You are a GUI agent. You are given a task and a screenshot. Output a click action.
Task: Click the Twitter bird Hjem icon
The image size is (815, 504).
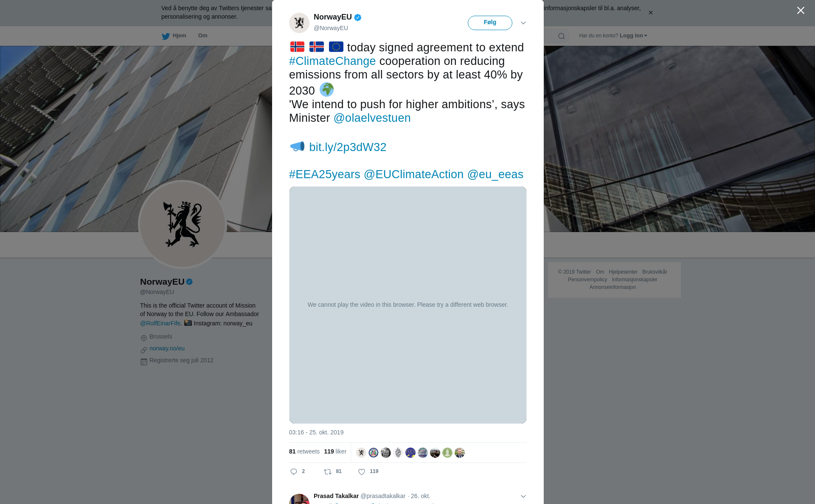[x=166, y=36]
